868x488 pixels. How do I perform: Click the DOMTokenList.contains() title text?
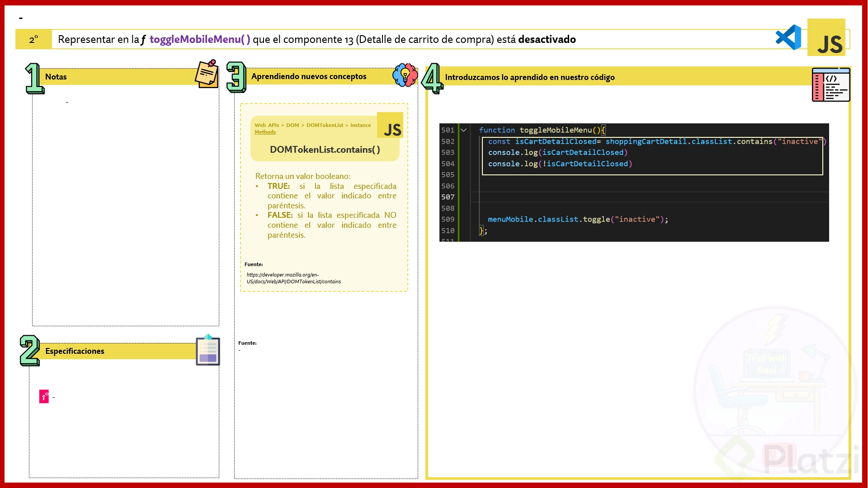pyautogui.click(x=325, y=150)
